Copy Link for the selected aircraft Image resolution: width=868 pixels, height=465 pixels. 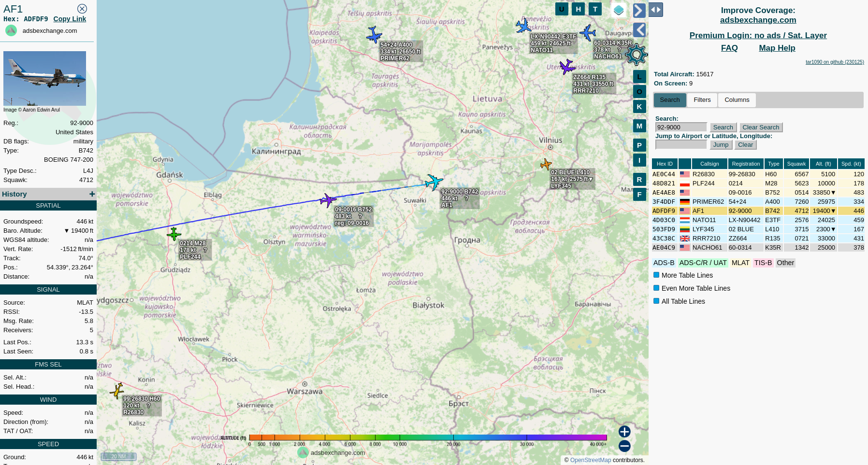point(70,19)
